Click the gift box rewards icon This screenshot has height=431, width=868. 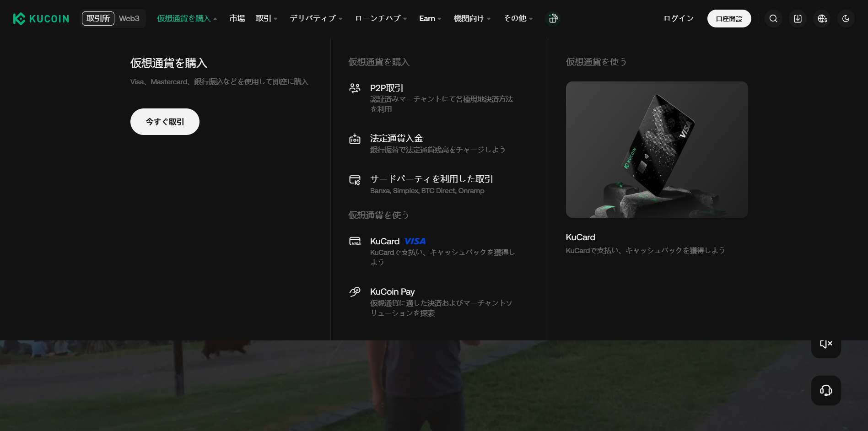pyautogui.click(x=553, y=18)
